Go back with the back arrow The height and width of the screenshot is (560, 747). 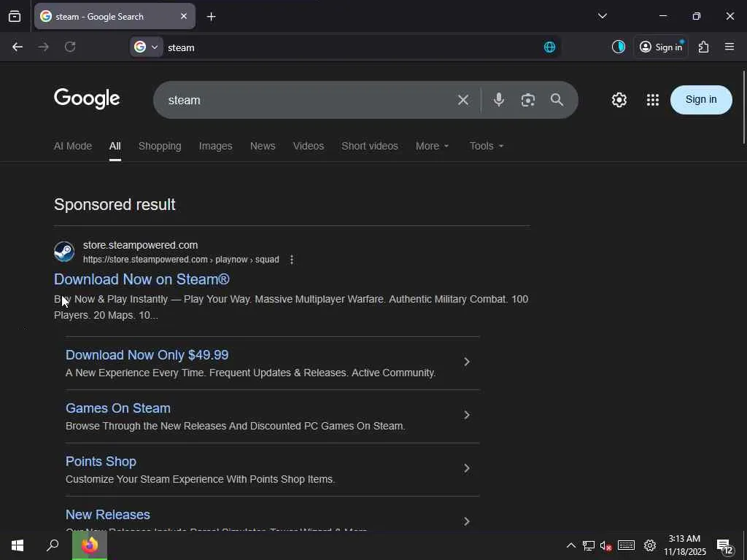pyautogui.click(x=18, y=47)
